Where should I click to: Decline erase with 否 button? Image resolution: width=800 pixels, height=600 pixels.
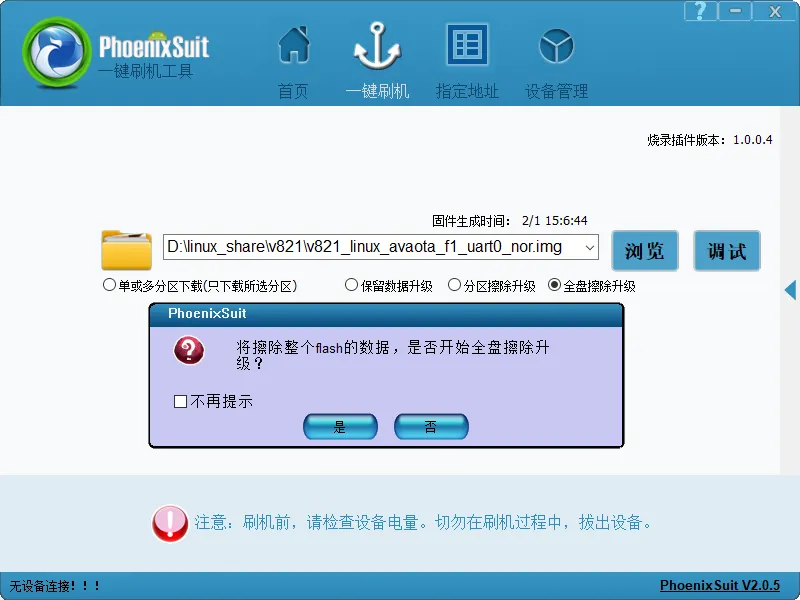tap(431, 427)
